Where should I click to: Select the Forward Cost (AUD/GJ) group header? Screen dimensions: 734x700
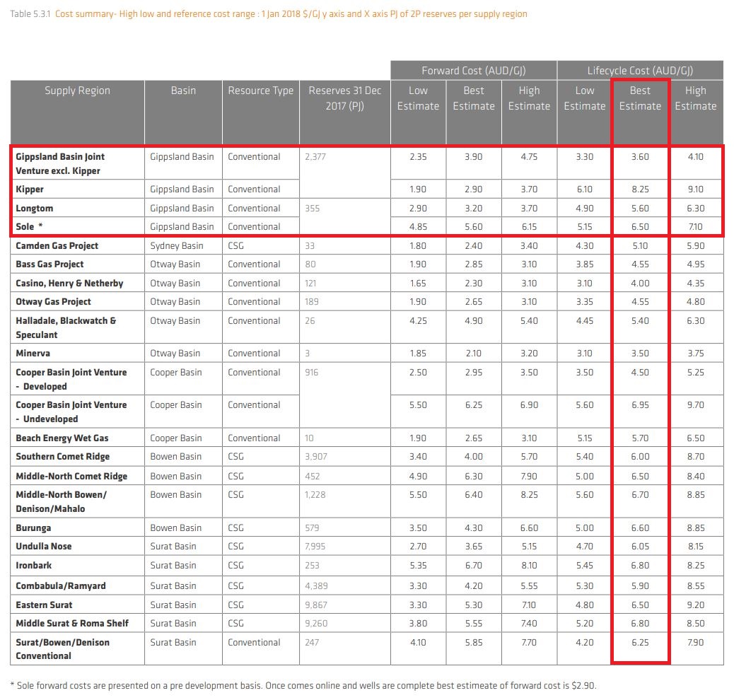(x=473, y=70)
